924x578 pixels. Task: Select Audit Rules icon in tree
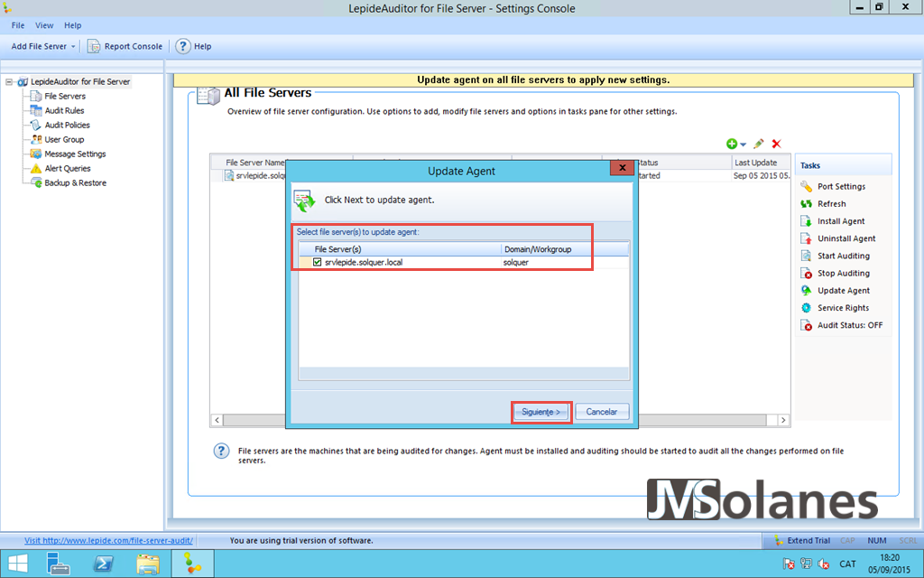click(36, 110)
